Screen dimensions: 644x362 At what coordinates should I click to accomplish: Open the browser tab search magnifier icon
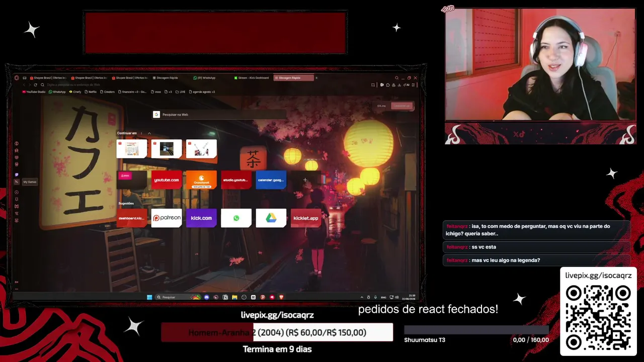point(396,78)
